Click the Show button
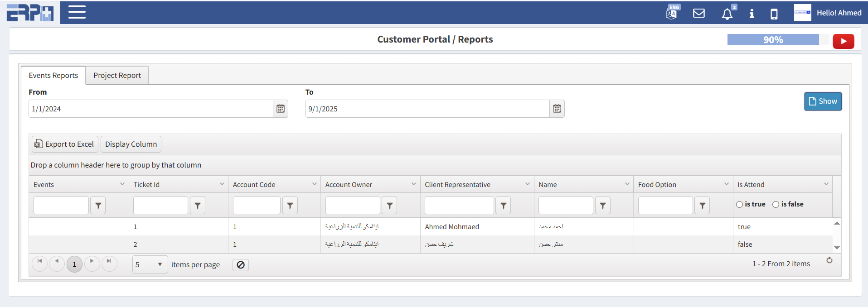 pos(823,101)
